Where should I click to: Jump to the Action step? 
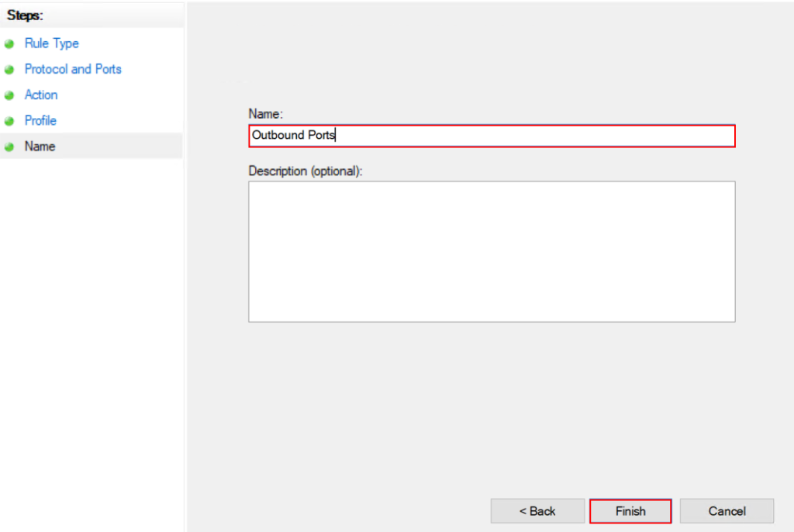41,95
